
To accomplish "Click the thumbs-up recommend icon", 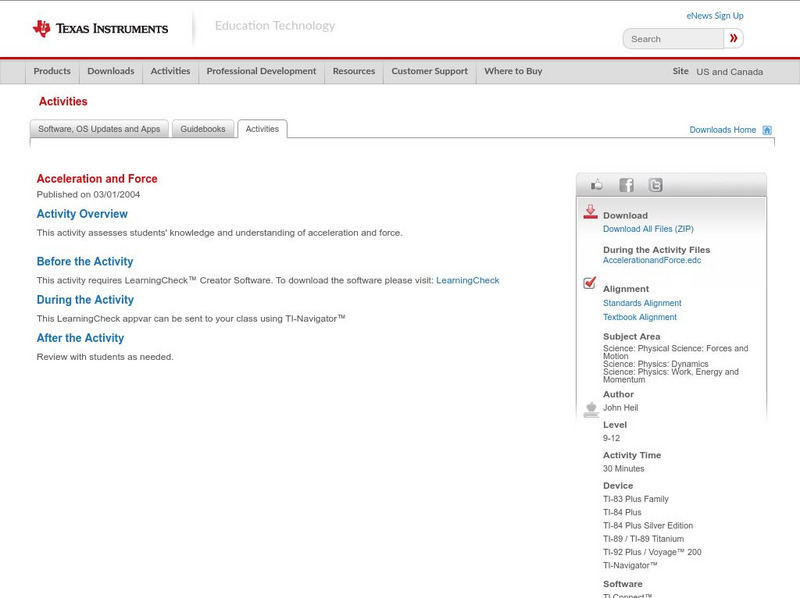I will (x=596, y=184).
